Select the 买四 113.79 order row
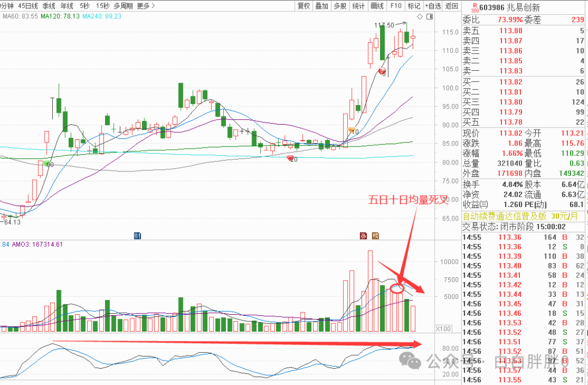The image size is (588, 385). click(x=524, y=112)
